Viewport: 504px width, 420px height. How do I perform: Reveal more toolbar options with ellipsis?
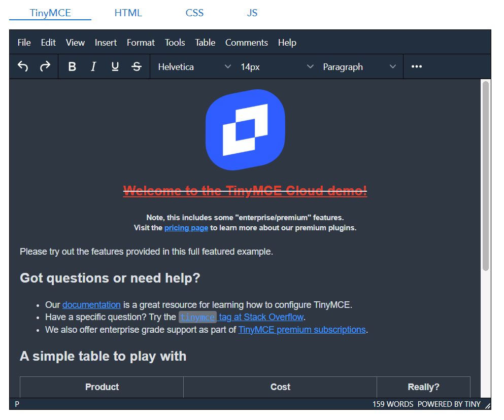(417, 66)
